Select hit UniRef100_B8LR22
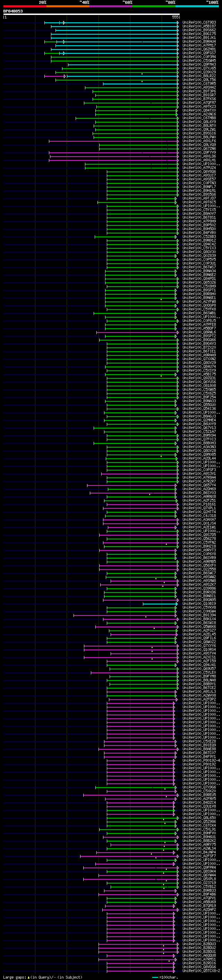This screenshot has height=980, width=222. point(199,76)
